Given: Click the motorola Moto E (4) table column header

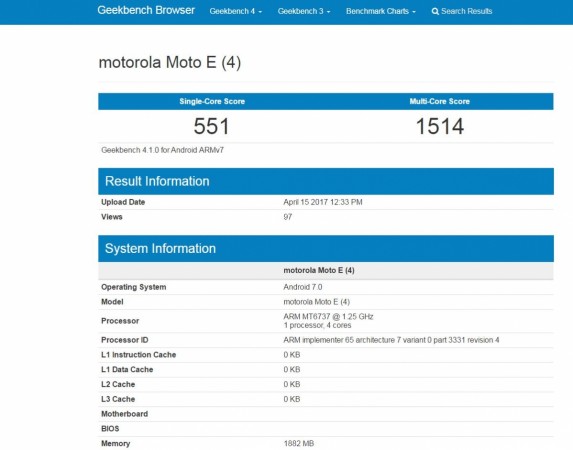Looking at the screenshot, I should coord(319,271).
